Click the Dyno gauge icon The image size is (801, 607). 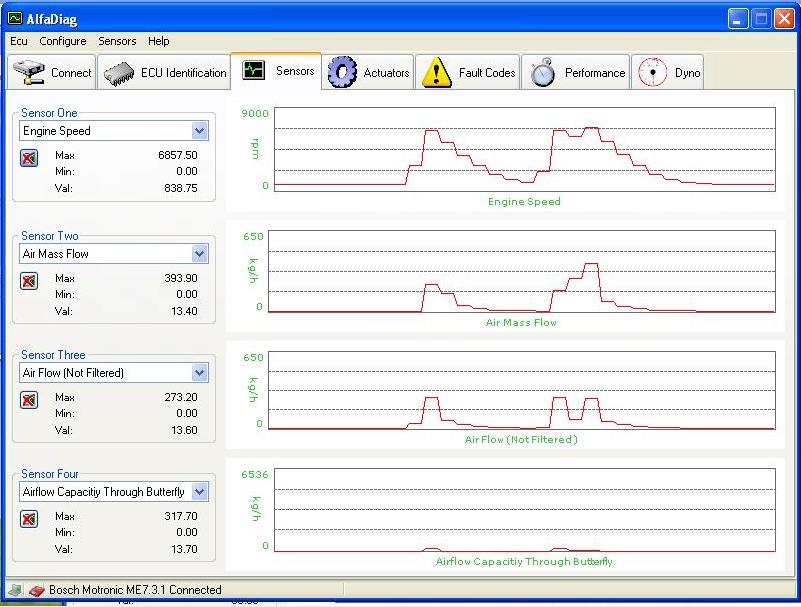652,72
